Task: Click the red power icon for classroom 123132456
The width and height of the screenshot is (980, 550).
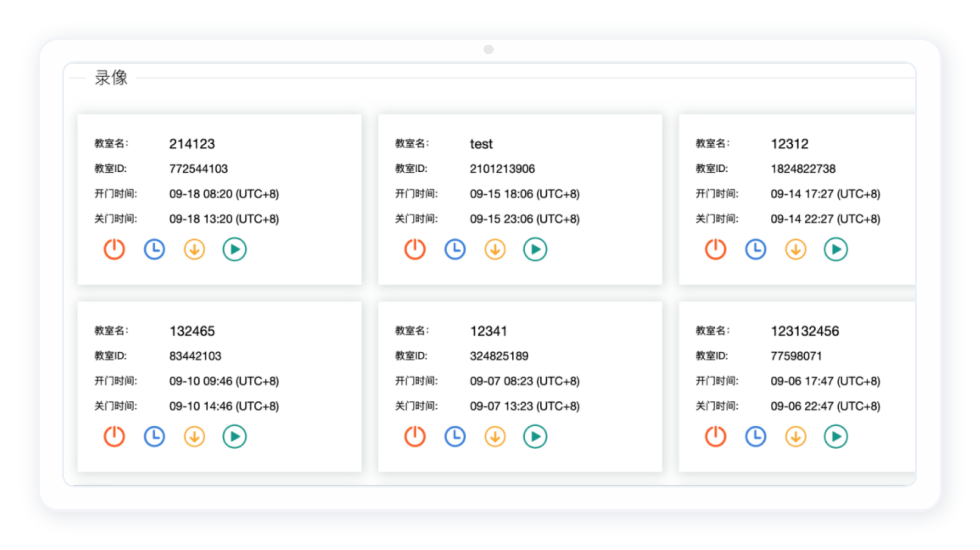Action: (x=716, y=436)
